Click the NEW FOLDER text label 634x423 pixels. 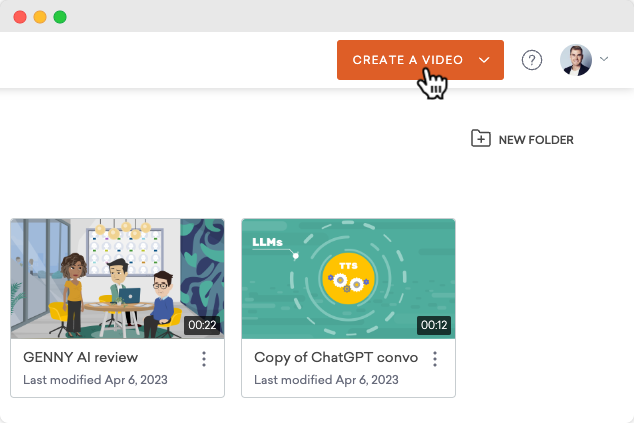click(x=536, y=140)
